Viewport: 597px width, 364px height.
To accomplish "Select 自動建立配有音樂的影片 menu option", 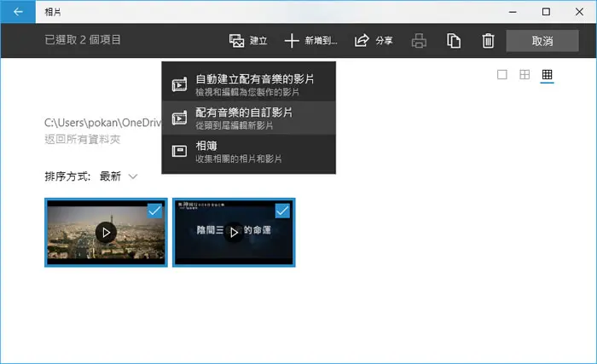I will pos(249,84).
